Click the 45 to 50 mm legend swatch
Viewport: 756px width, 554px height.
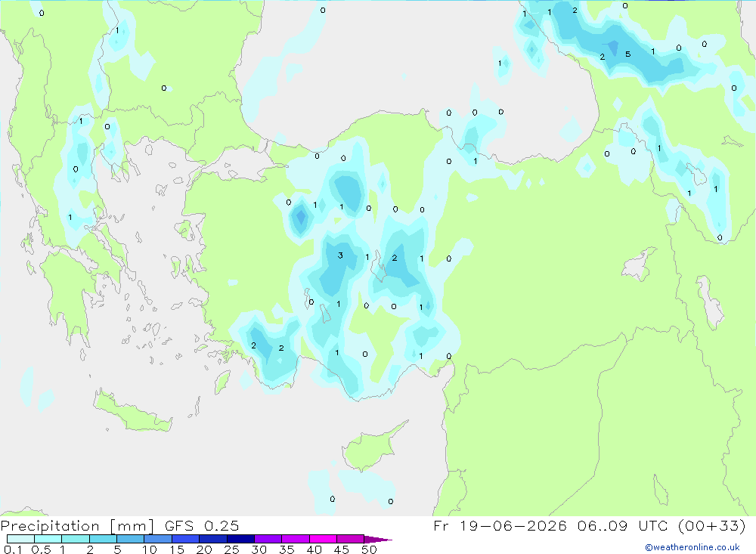click(x=351, y=539)
